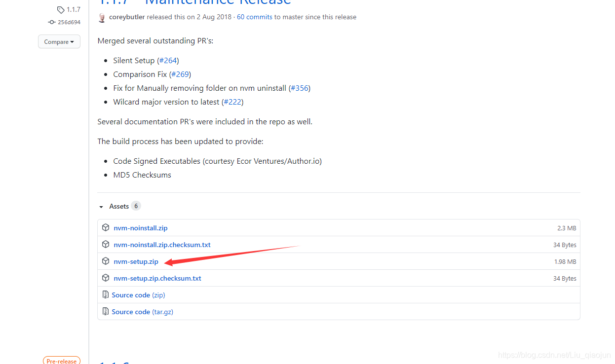Click the package icon beside nvm-setup.zip.checksum.txt

[106, 278]
